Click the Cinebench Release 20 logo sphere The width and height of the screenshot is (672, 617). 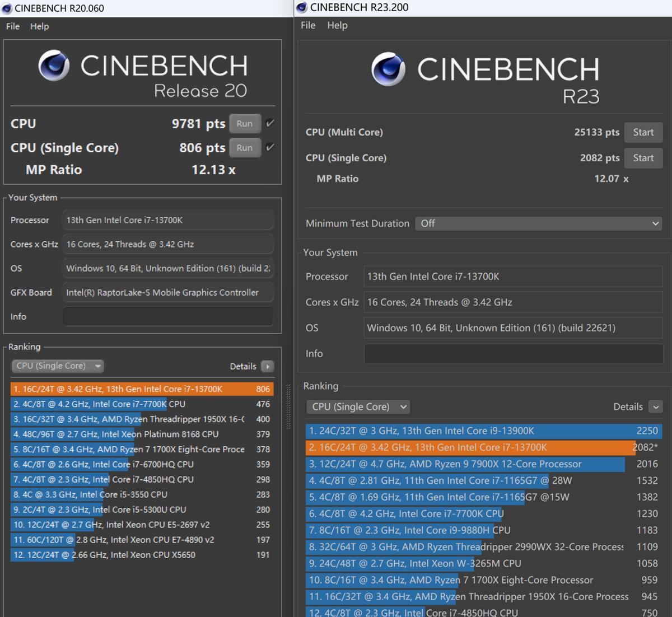(54, 66)
